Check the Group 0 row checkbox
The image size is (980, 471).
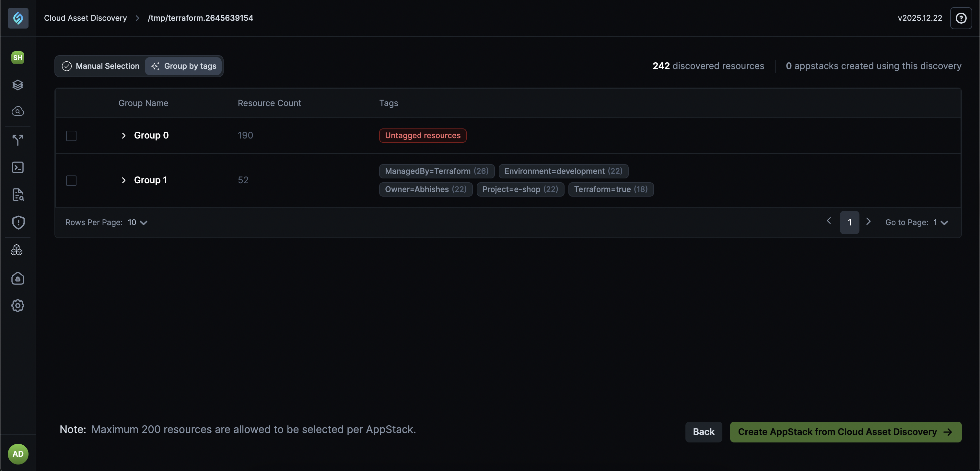[71, 136]
